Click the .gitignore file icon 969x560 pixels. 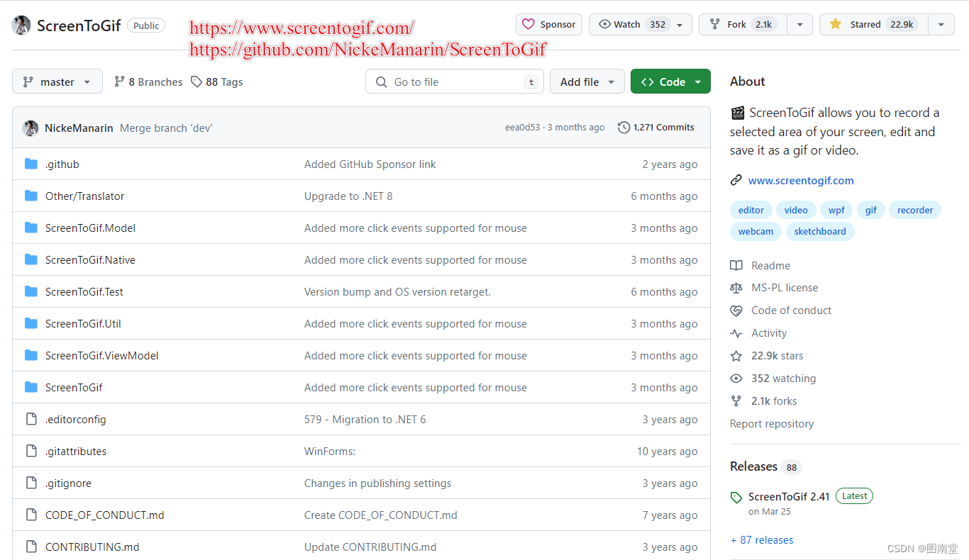31,483
